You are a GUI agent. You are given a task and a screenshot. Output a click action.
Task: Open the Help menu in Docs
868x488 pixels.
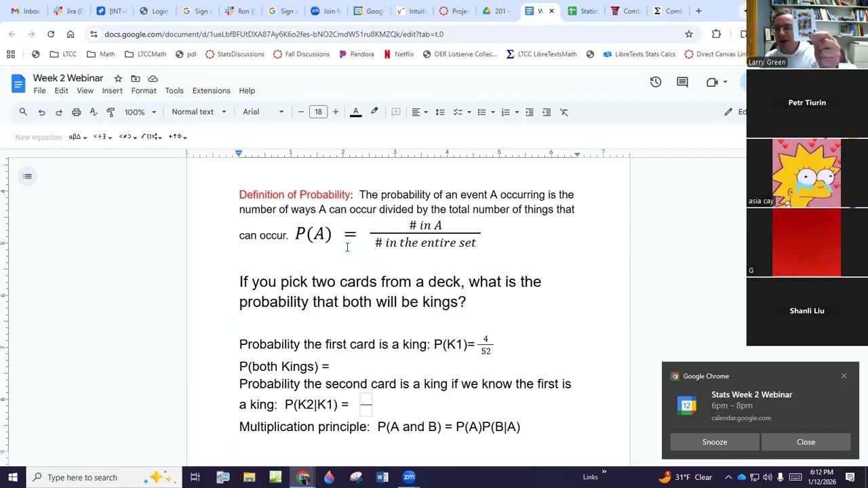pos(247,91)
